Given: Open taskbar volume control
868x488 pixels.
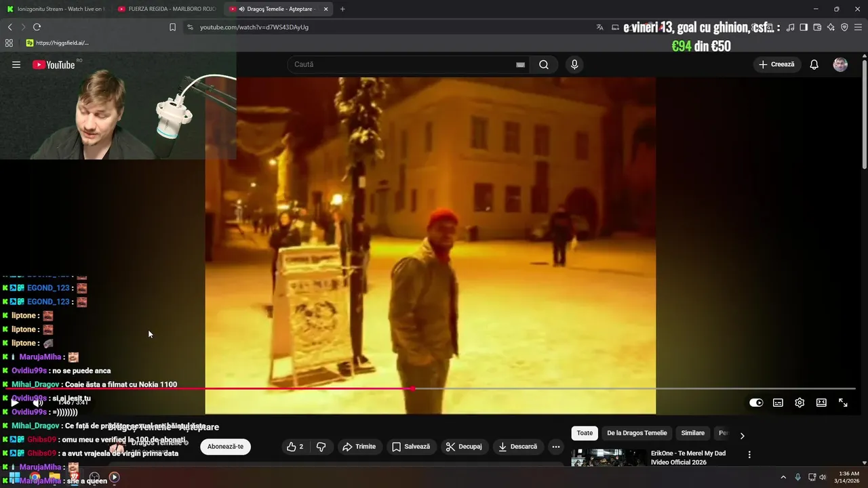Looking at the screenshot, I should click(x=823, y=477).
